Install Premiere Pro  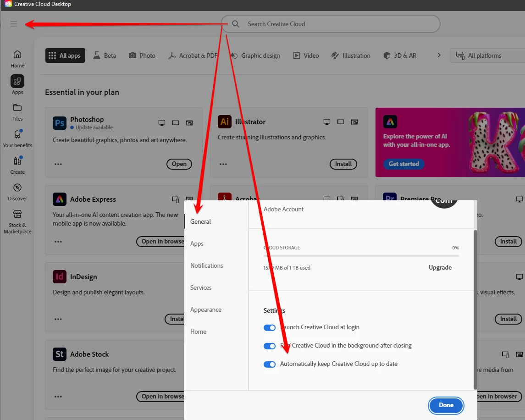point(508,242)
